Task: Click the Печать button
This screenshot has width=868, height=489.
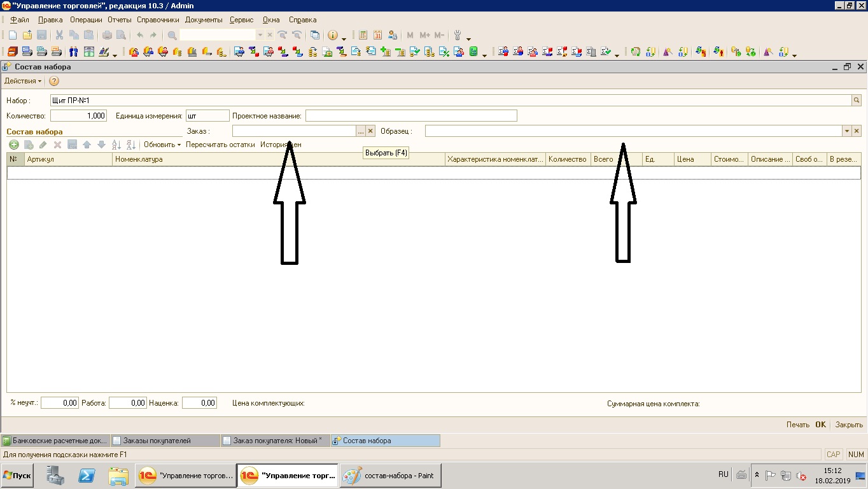Action: tap(797, 425)
